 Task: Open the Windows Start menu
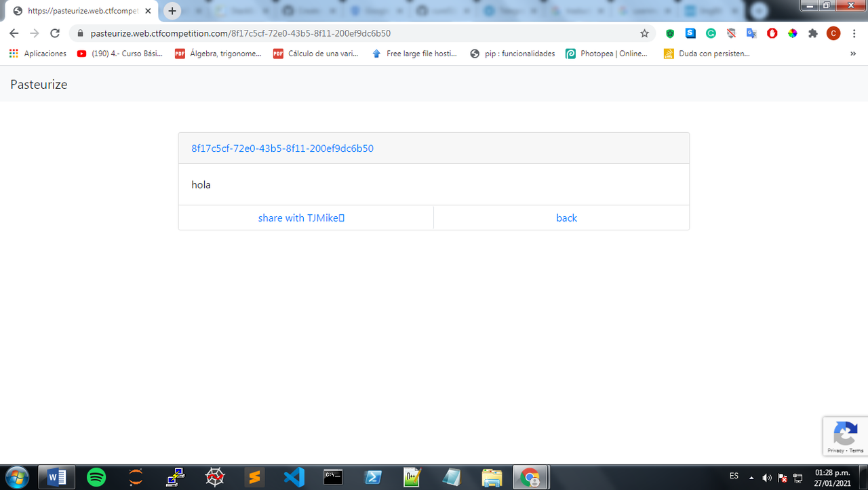pos(16,477)
